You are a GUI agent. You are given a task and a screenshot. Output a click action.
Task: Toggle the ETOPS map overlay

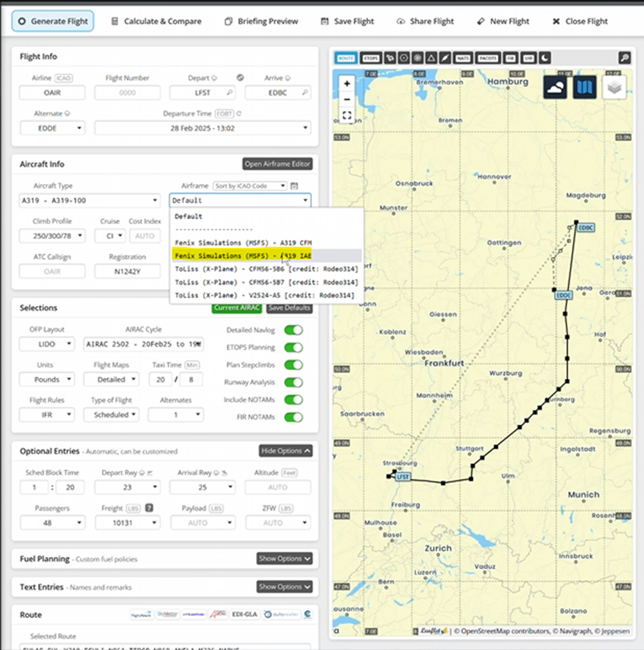pos(371,58)
